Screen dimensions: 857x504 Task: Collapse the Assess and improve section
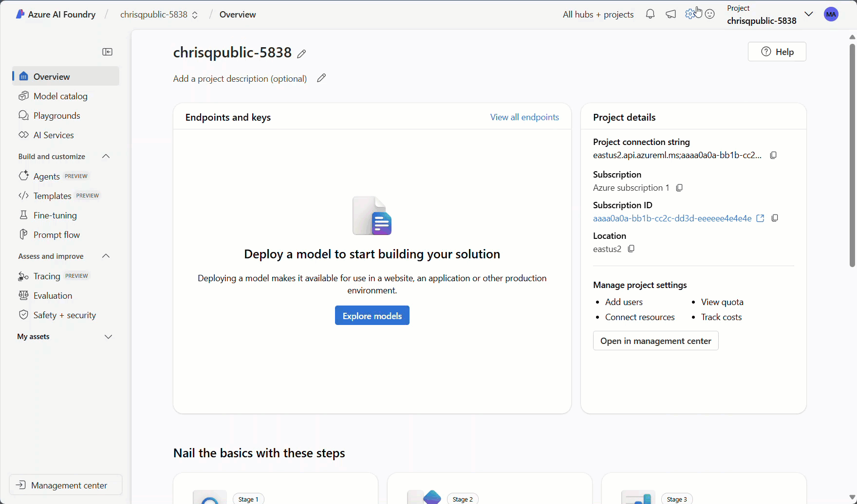click(x=106, y=256)
